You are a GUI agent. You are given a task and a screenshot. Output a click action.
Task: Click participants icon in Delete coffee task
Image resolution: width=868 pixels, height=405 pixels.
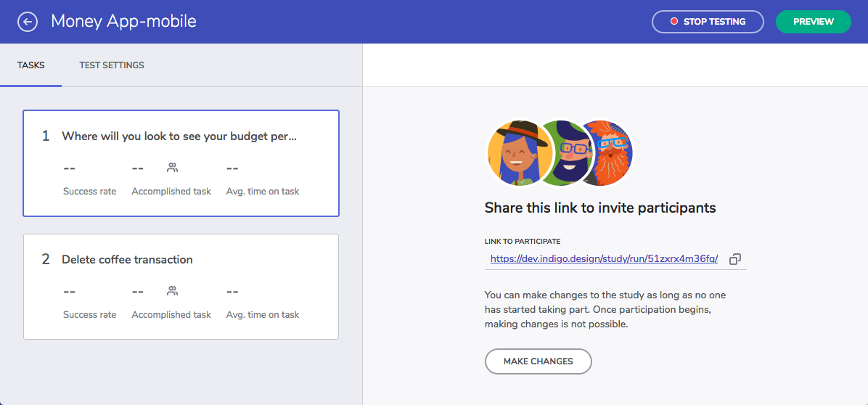click(x=172, y=290)
